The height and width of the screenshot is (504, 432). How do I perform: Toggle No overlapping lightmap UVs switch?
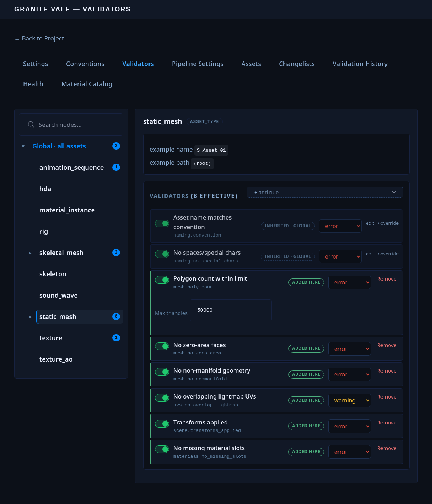point(162,398)
